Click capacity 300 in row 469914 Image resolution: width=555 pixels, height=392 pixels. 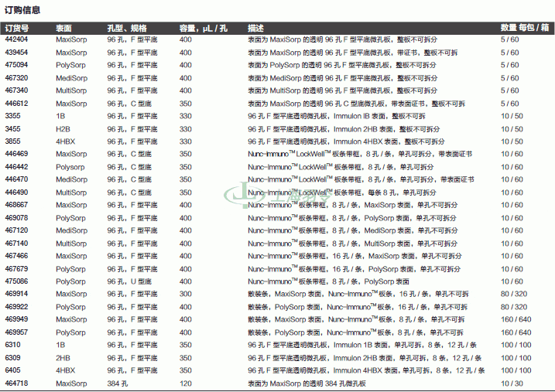(x=186, y=294)
